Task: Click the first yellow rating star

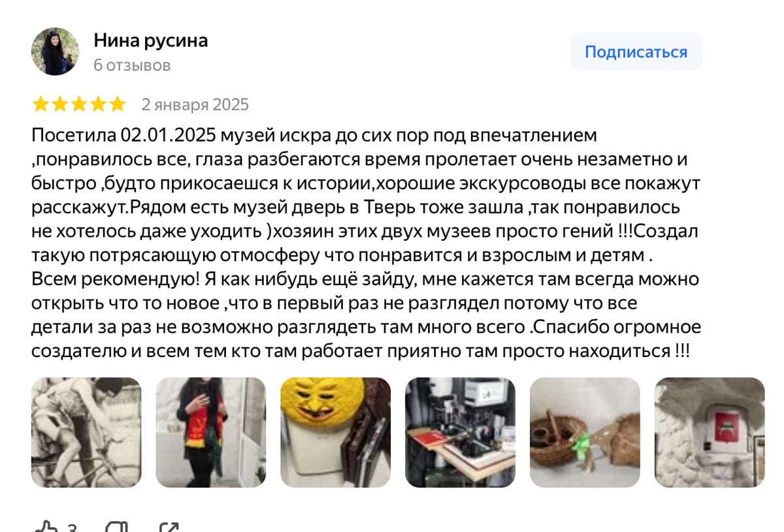Action: (x=41, y=104)
